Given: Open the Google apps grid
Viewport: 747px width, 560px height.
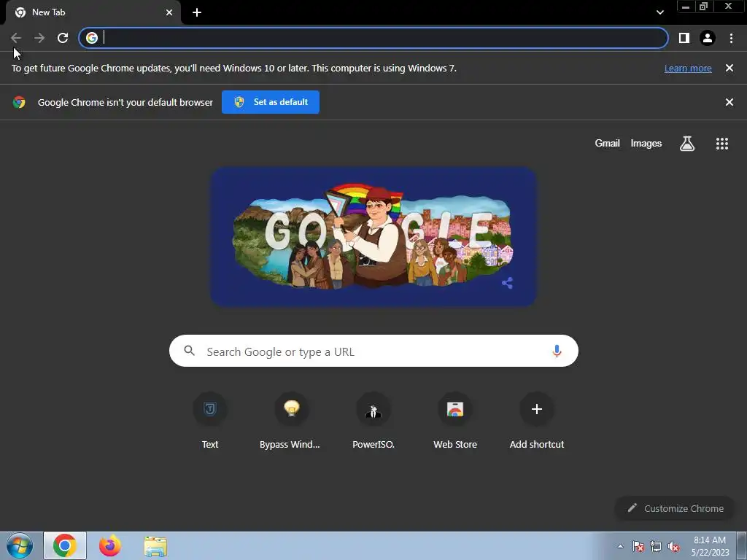Looking at the screenshot, I should pos(722,144).
